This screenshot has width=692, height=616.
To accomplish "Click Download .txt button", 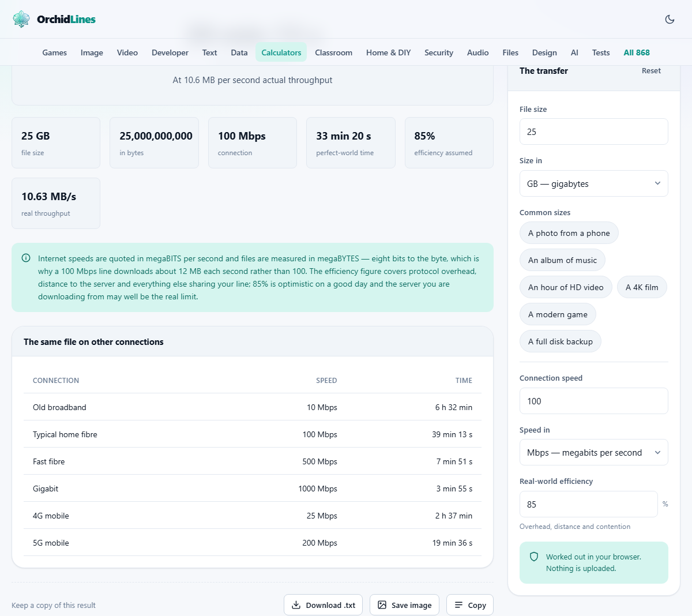I will coord(323,605).
